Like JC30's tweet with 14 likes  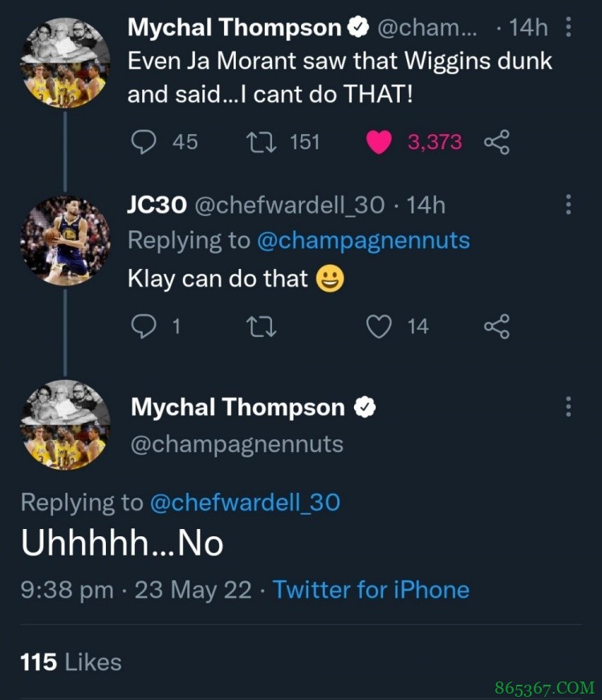click(378, 326)
